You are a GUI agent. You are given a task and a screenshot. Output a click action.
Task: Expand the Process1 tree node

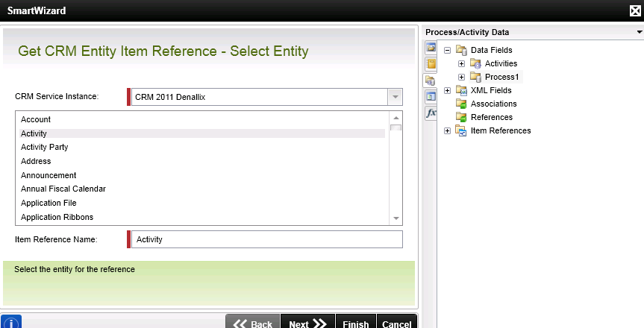point(461,78)
